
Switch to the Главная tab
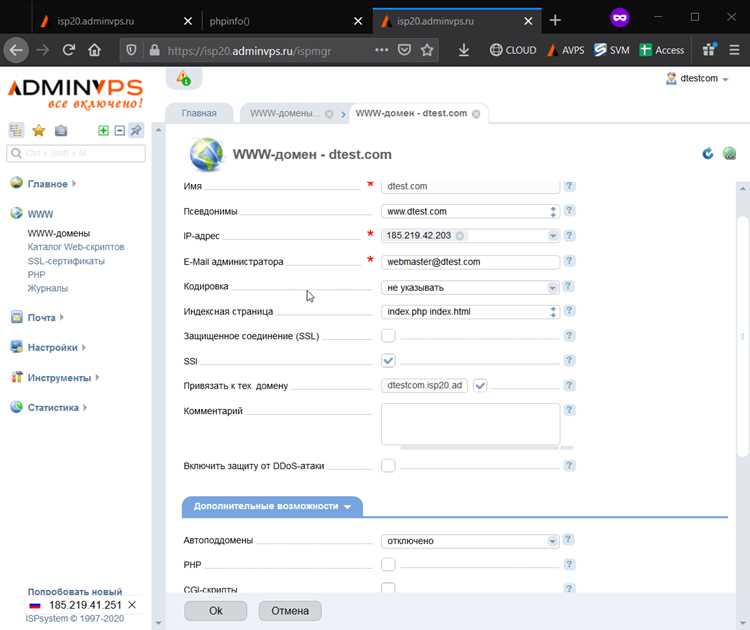[199, 113]
